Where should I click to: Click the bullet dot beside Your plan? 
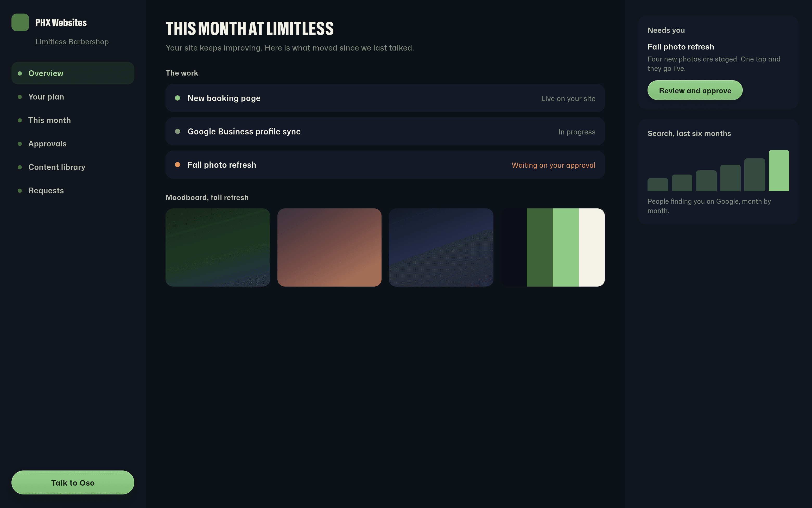click(x=20, y=97)
